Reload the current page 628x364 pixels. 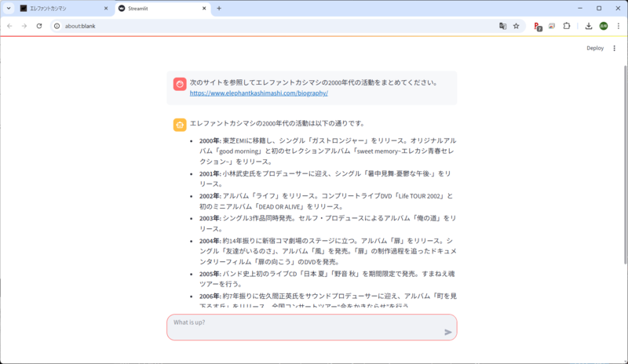[38, 26]
